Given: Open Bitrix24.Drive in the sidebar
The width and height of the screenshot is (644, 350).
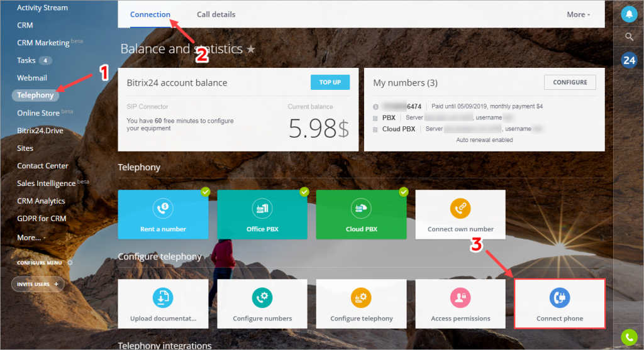Looking at the screenshot, I should 40,131.
